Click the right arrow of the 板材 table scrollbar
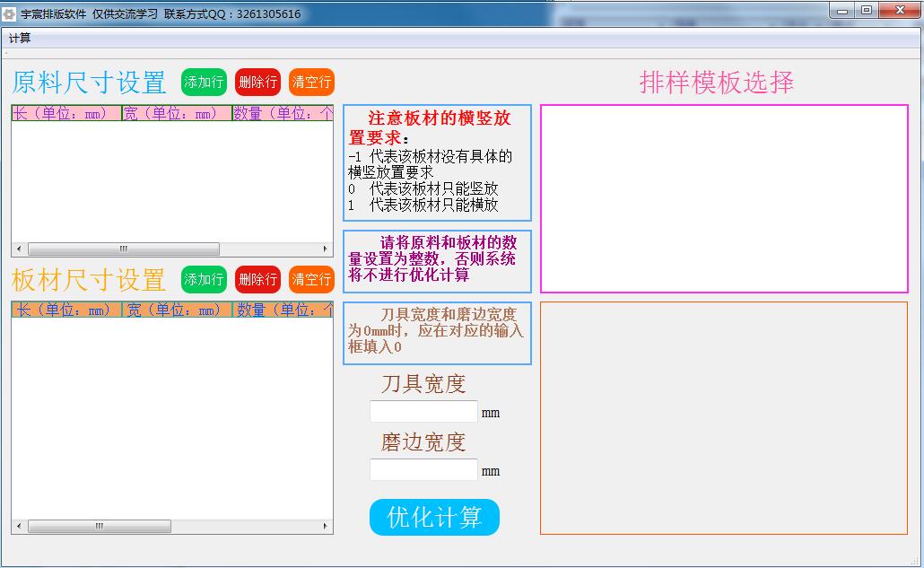The height and width of the screenshot is (568, 924). point(327,527)
